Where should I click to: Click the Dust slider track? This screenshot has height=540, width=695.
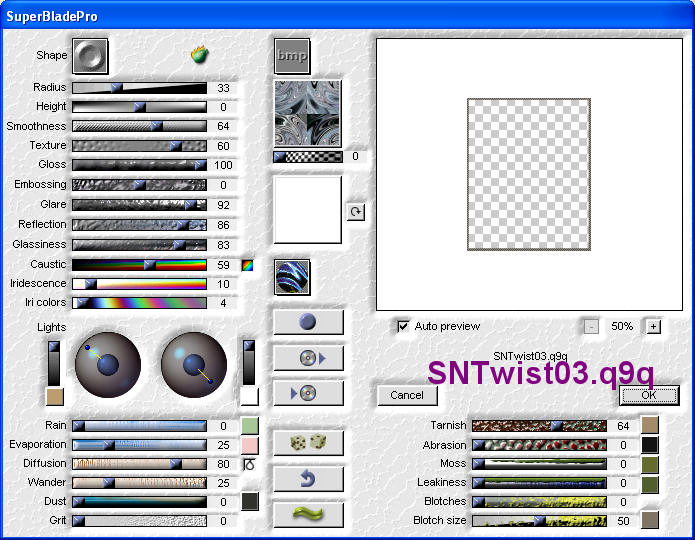tap(139, 502)
